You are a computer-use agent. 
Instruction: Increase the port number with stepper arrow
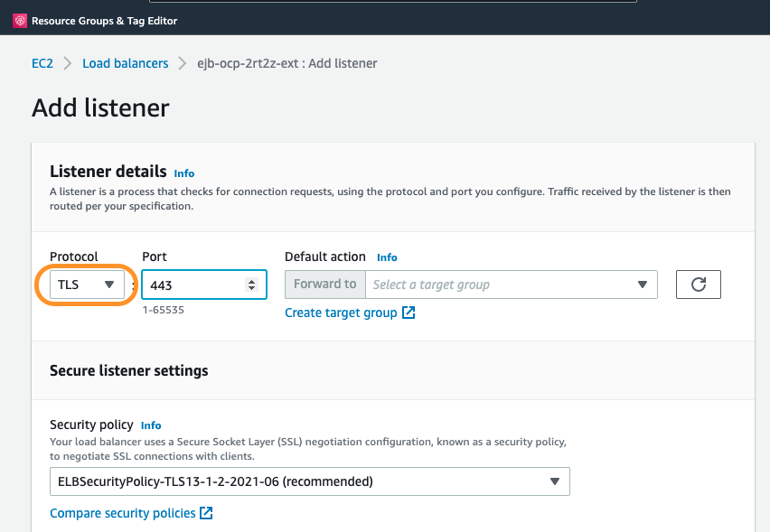coord(251,281)
